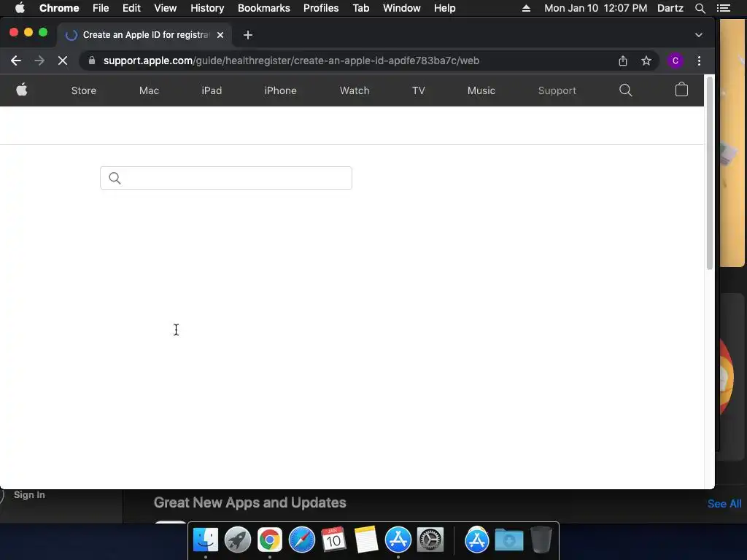The height and width of the screenshot is (560, 747).
Task: Open Calendar from the Dock
Action: 333,540
